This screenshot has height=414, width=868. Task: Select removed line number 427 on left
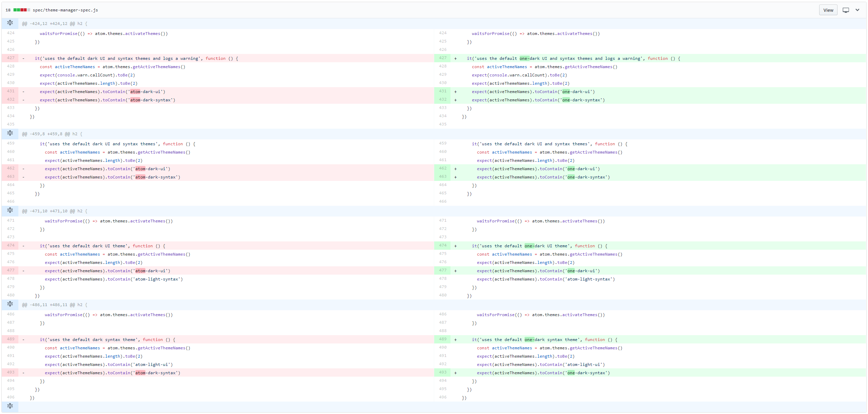(11, 58)
